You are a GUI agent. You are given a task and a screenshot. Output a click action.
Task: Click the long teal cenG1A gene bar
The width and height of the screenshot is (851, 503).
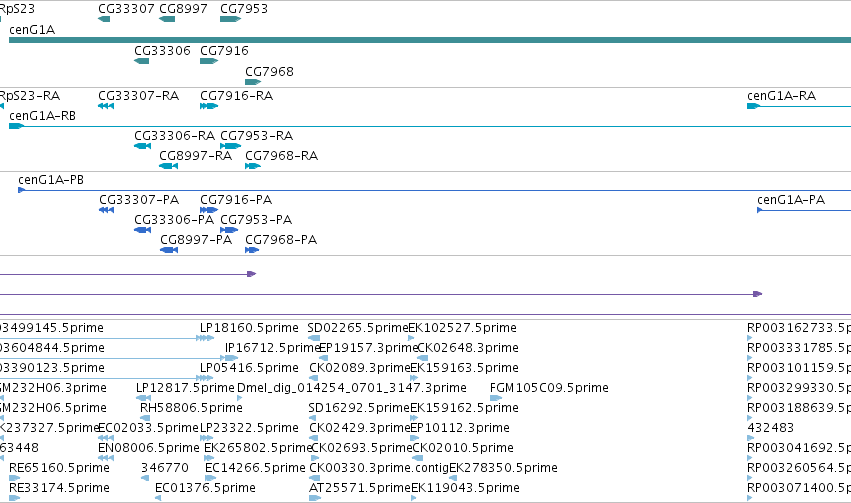coord(430,40)
